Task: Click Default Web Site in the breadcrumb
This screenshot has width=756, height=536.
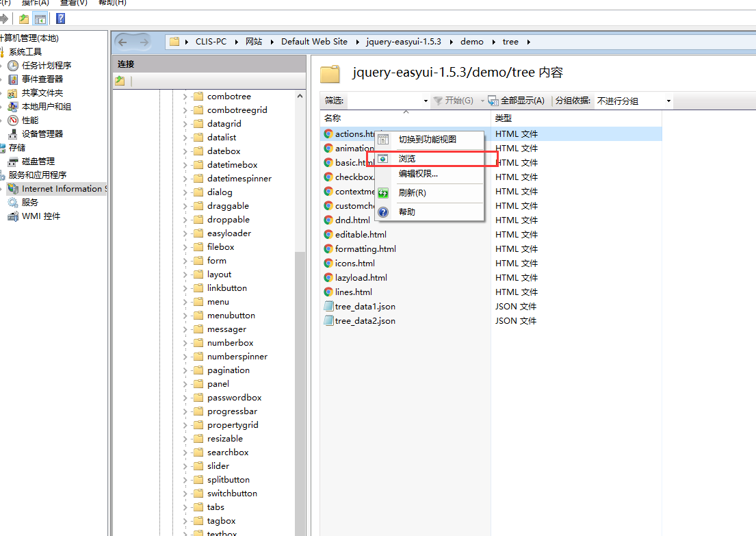Action: coord(314,42)
